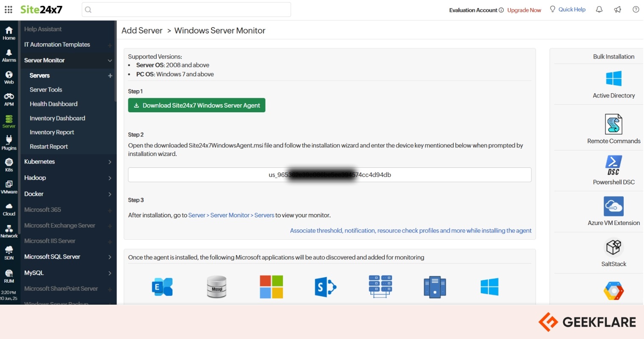Image resolution: width=644 pixels, height=339 pixels.
Task: Click the plus next to Servers
Action: [110, 75]
